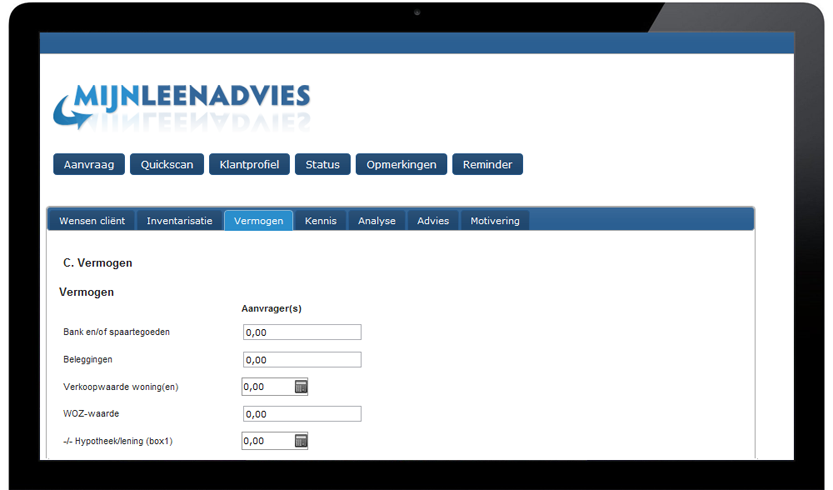Open calculator icon for Hypotheek/lening (box1)
Screen dimensions: 833x490
301,441
